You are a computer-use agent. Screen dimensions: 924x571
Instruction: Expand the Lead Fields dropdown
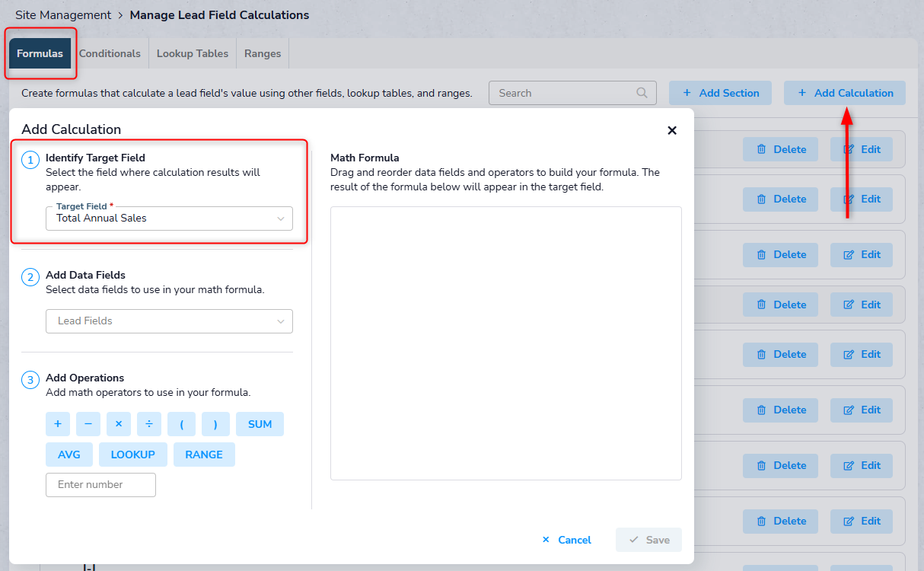pos(169,321)
